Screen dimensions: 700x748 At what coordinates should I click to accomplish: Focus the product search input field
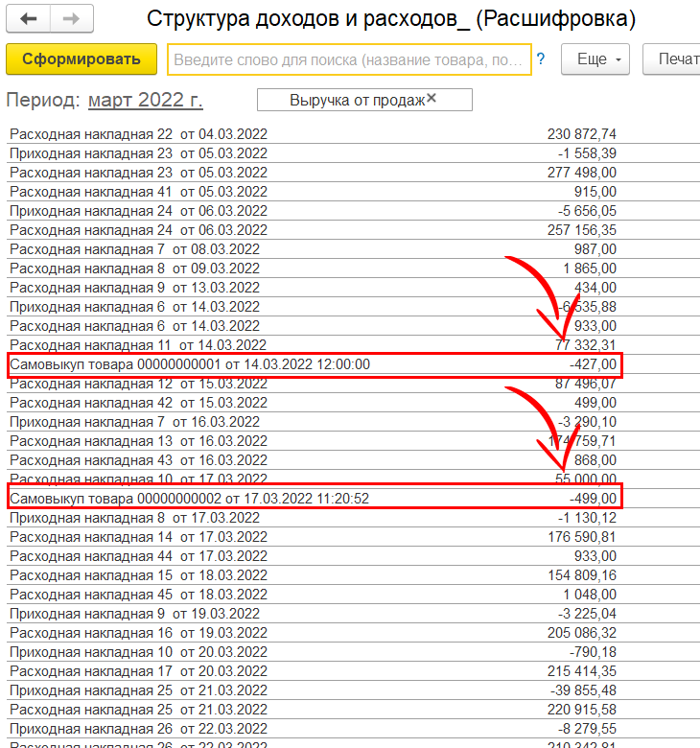(x=349, y=59)
